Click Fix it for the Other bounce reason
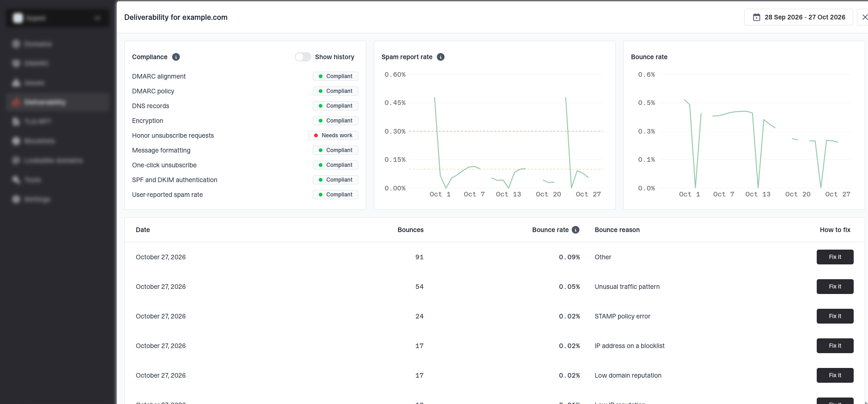The image size is (868, 404). point(835,257)
